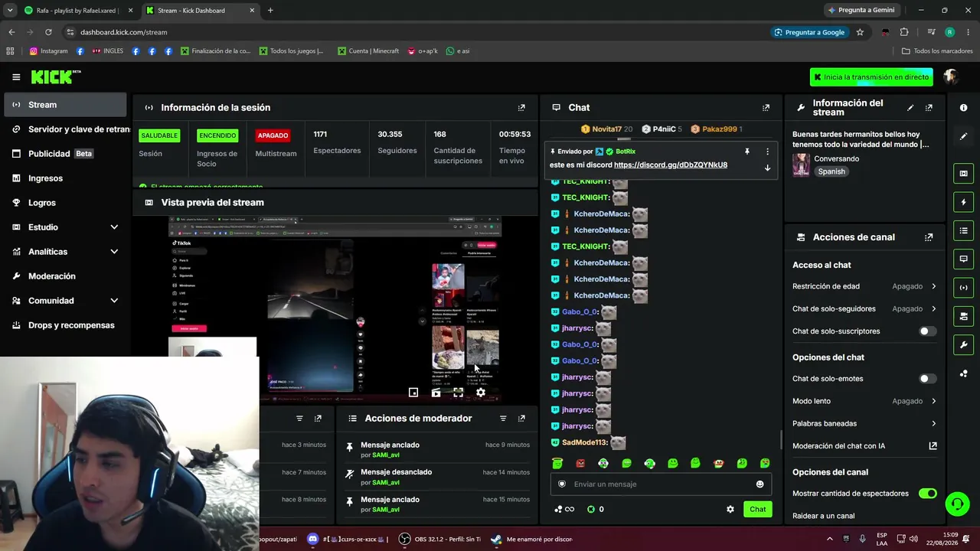Image resolution: width=980 pixels, height=551 pixels.
Task: Collapse the pinned BotRix message with down arrow
Action: (x=767, y=168)
